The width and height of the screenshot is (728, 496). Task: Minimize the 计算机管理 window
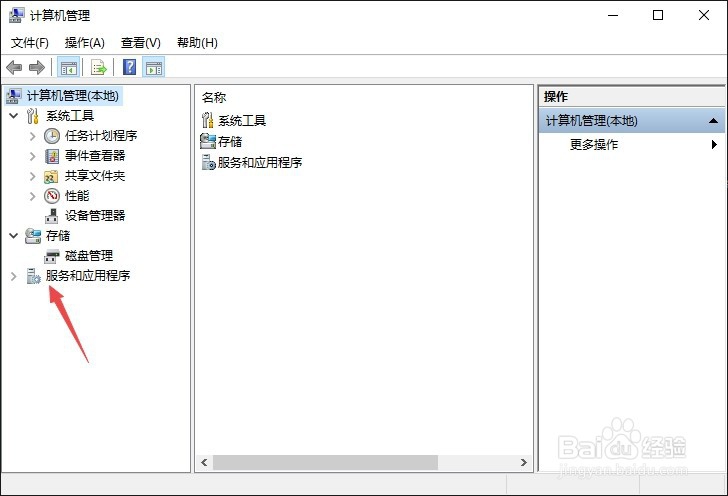(613, 15)
